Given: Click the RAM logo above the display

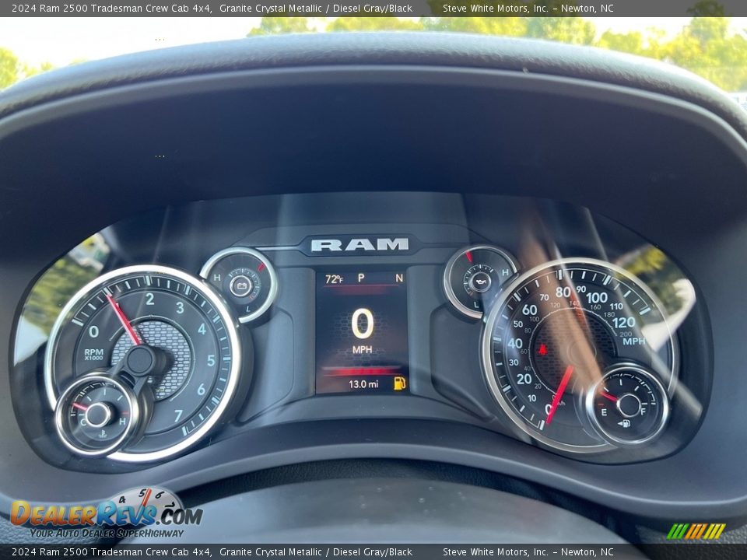Looking at the screenshot, I should 359,244.
